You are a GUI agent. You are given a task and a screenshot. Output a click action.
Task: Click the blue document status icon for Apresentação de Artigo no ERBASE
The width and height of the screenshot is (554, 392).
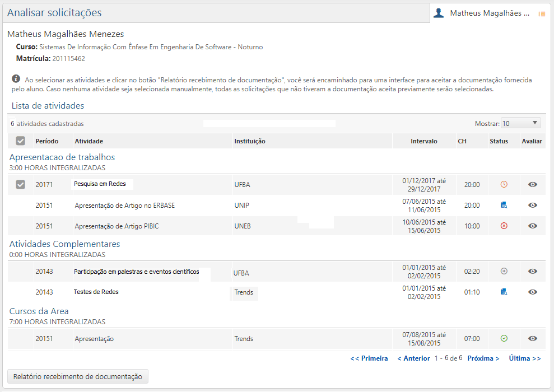click(504, 205)
